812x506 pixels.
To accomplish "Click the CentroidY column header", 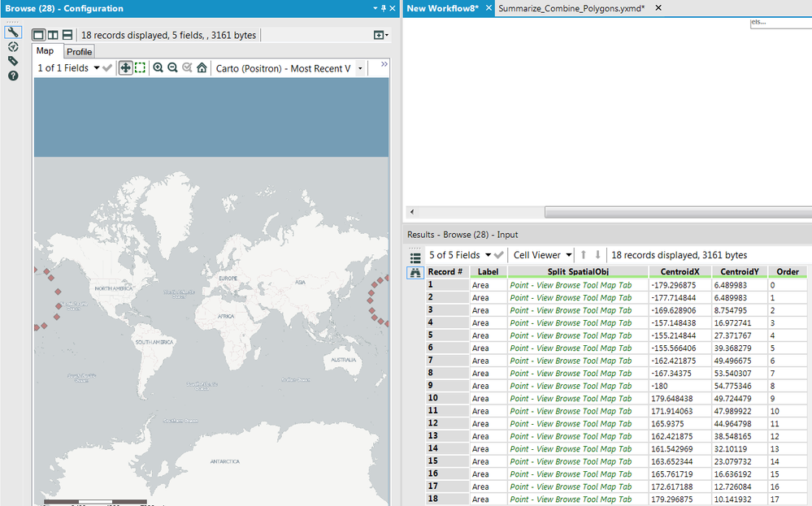I will pyautogui.click(x=740, y=271).
